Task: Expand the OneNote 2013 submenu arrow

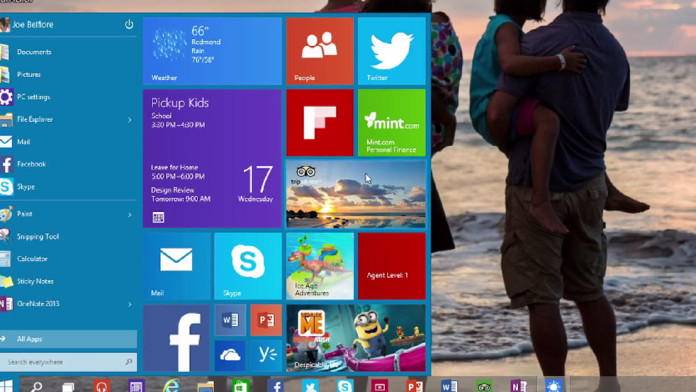Action: tap(130, 305)
